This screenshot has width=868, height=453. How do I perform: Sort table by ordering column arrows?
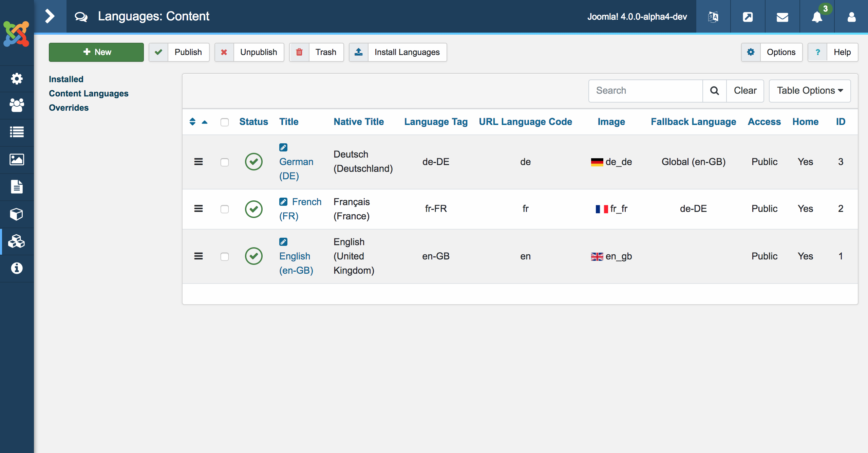pos(192,122)
